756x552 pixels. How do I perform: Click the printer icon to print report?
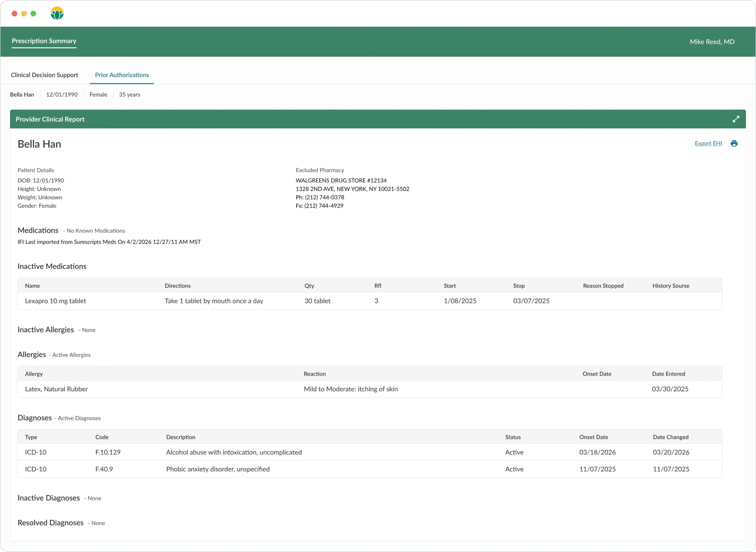734,143
